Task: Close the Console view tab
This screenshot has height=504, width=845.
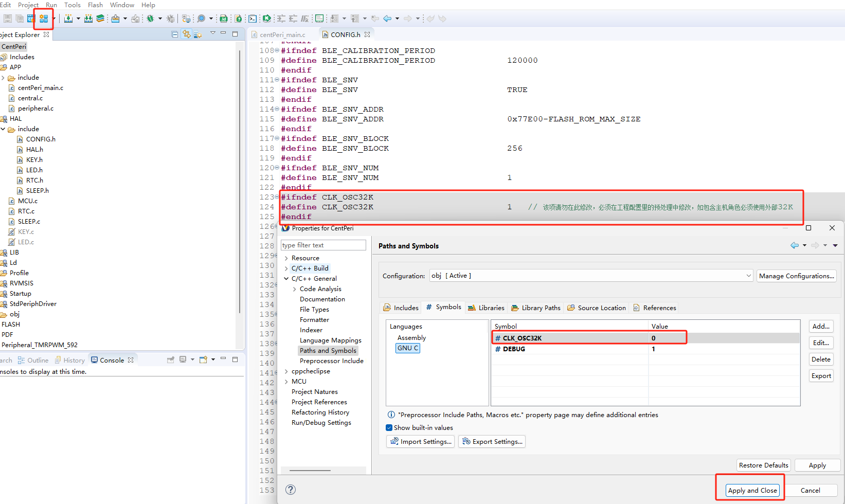Action: [x=131, y=360]
